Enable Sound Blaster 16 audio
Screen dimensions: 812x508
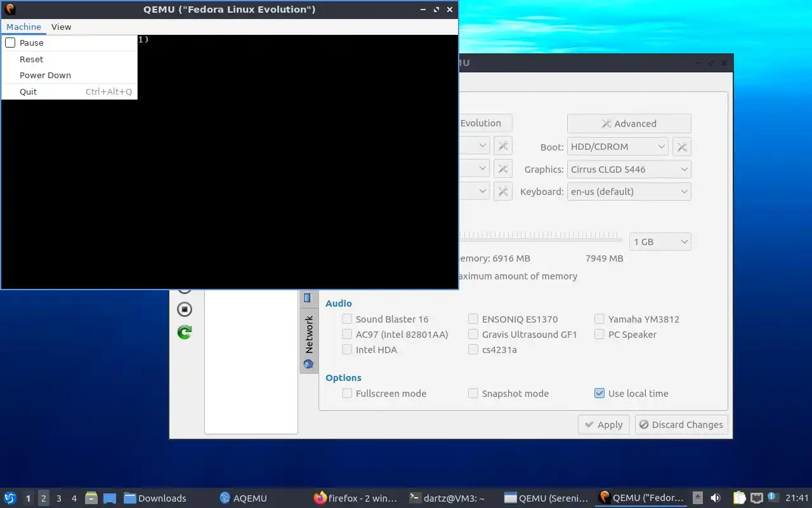(347, 319)
